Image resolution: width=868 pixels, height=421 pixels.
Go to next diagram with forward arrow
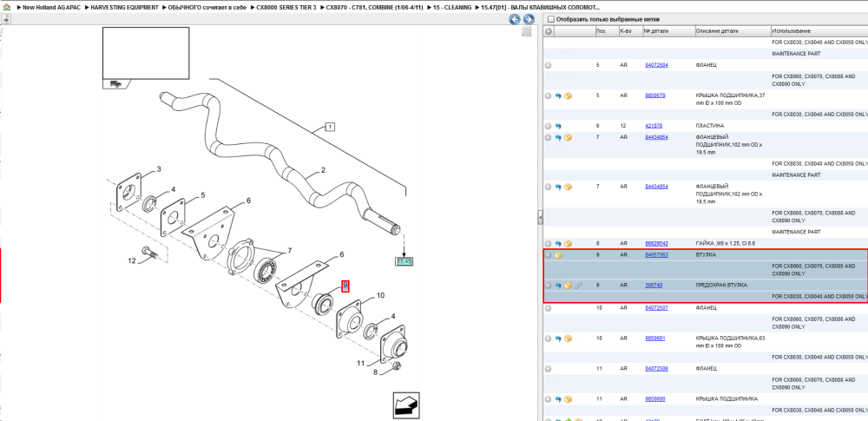pos(528,19)
